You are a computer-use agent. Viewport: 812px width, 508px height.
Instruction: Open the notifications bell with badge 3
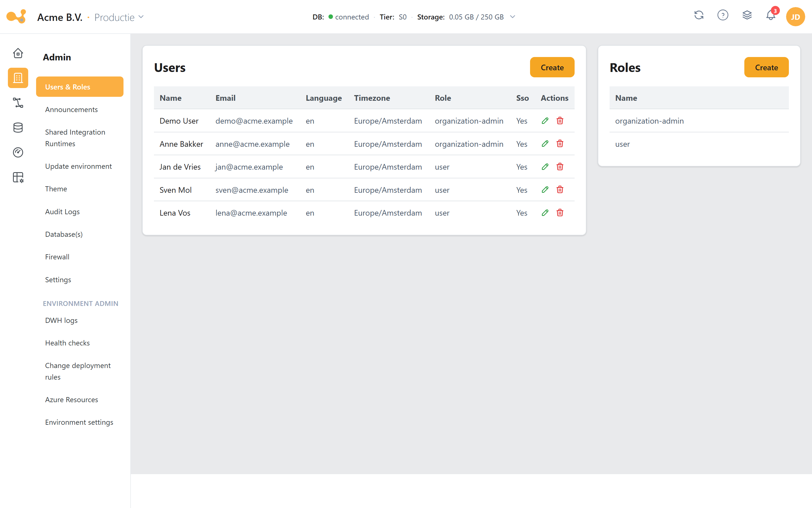tap(771, 15)
